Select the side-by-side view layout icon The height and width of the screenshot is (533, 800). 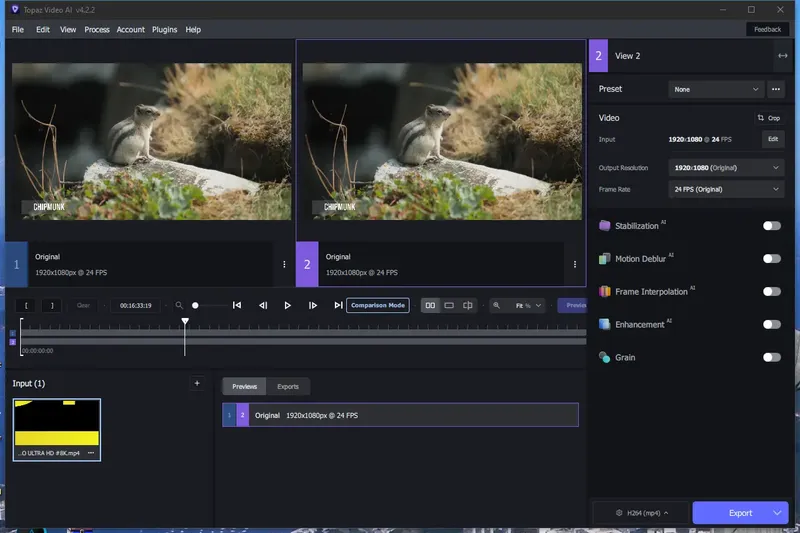pyautogui.click(x=430, y=305)
